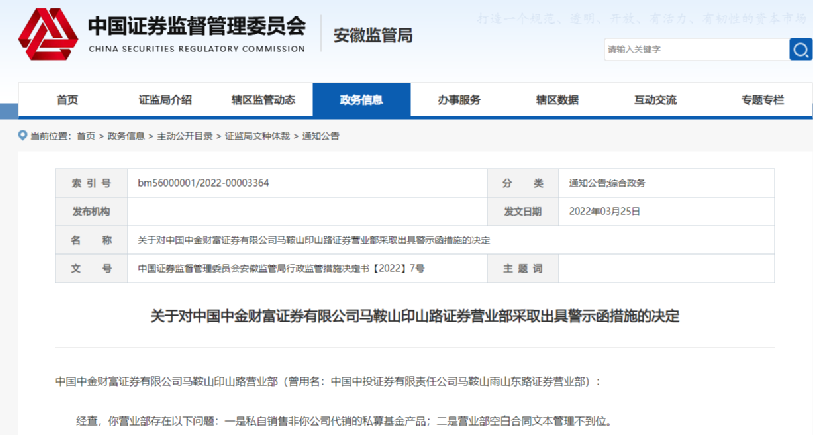Click the 发布机构 label cell
Image resolution: width=813 pixels, height=435 pixels.
(x=91, y=212)
